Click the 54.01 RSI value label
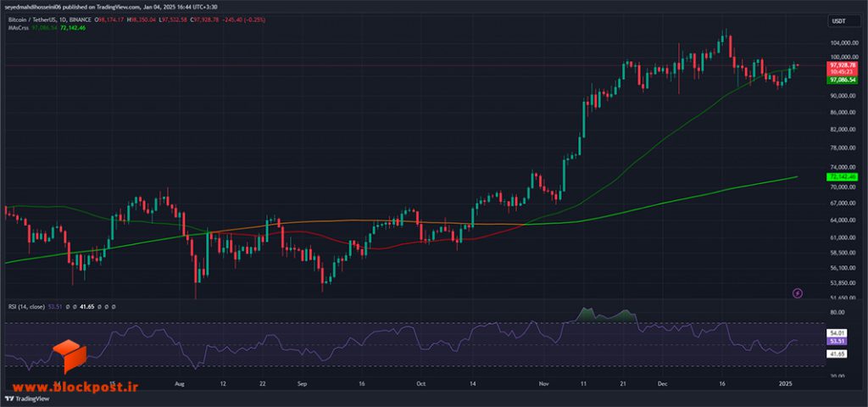 point(837,333)
